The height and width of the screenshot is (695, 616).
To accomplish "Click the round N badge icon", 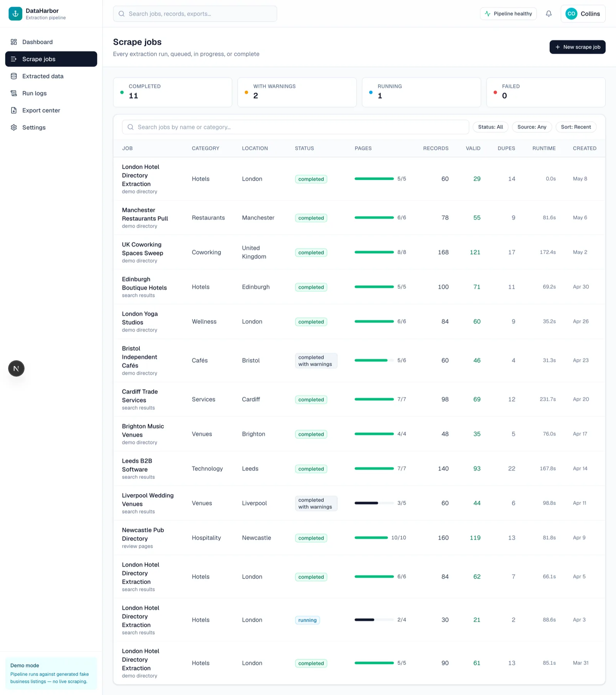I will point(16,369).
